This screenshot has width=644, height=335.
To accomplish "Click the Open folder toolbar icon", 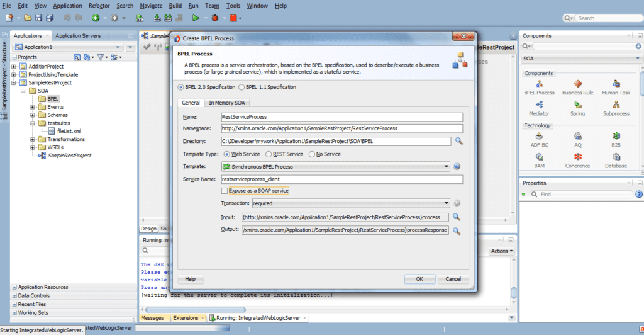I will click(x=28, y=18).
